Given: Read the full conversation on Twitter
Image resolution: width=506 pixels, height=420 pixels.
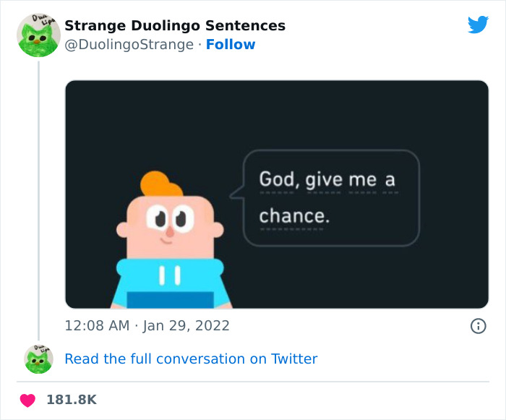Looking at the screenshot, I should [x=191, y=359].
